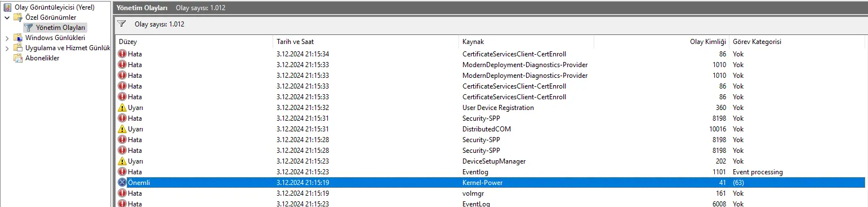The width and height of the screenshot is (868, 207).
Task: Collapse the Özel Görünümler tree node
Action: [7, 17]
